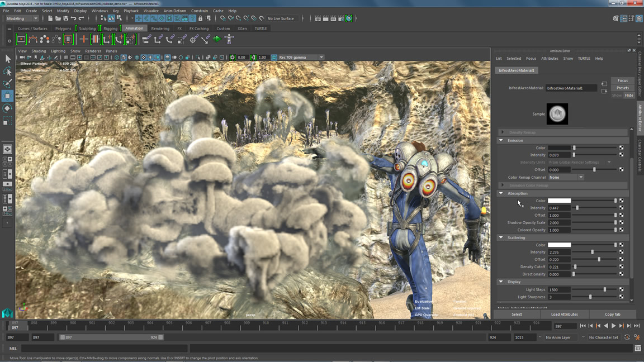Toggle view color management next to Rec 709 gamma
This screenshot has height=362, width=644.
pos(274,58)
